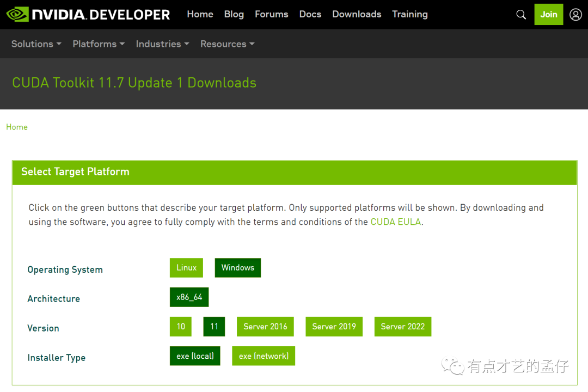Screen dimensions: 588x392
Task: Expand the Resources dropdown
Action: pyautogui.click(x=227, y=44)
